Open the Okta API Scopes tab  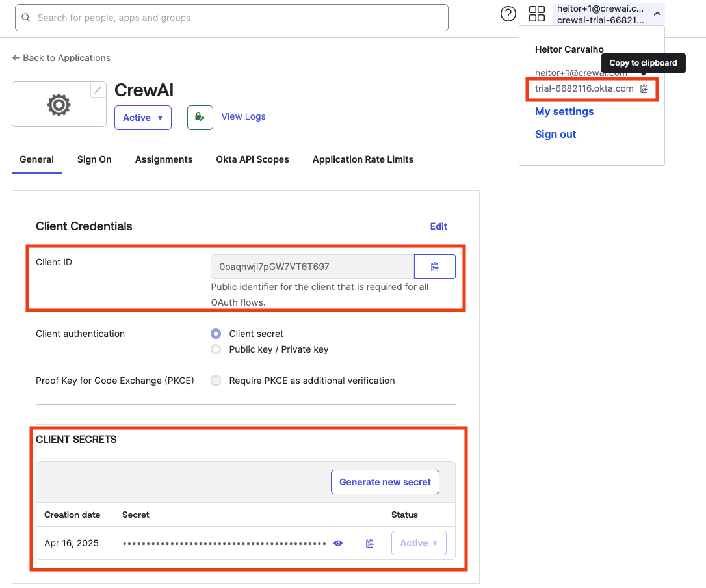pos(252,159)
